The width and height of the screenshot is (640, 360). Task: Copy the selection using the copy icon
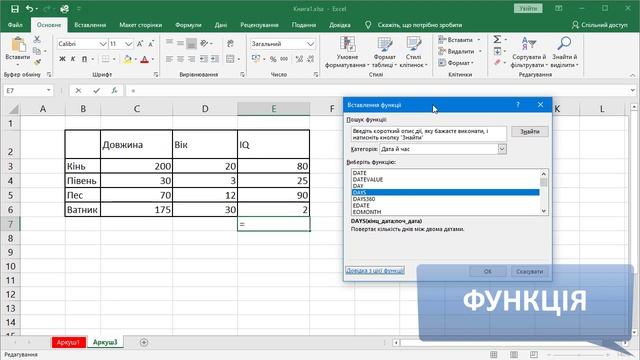click(37, 51)
